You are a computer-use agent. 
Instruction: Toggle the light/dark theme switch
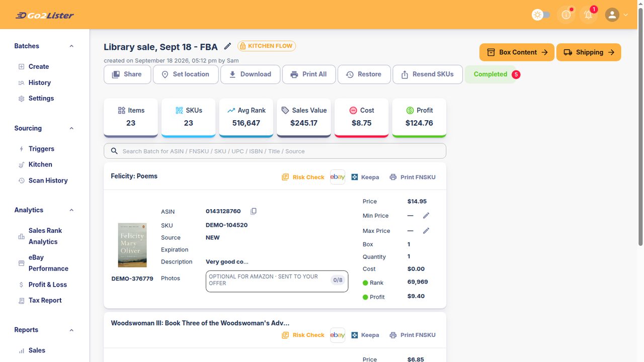(x=541, y=15)
